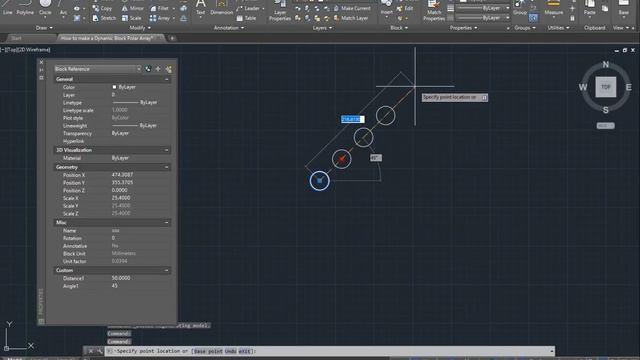Click Match Properties tool
This screenshot has width=640, height=360.
[434, 11]
